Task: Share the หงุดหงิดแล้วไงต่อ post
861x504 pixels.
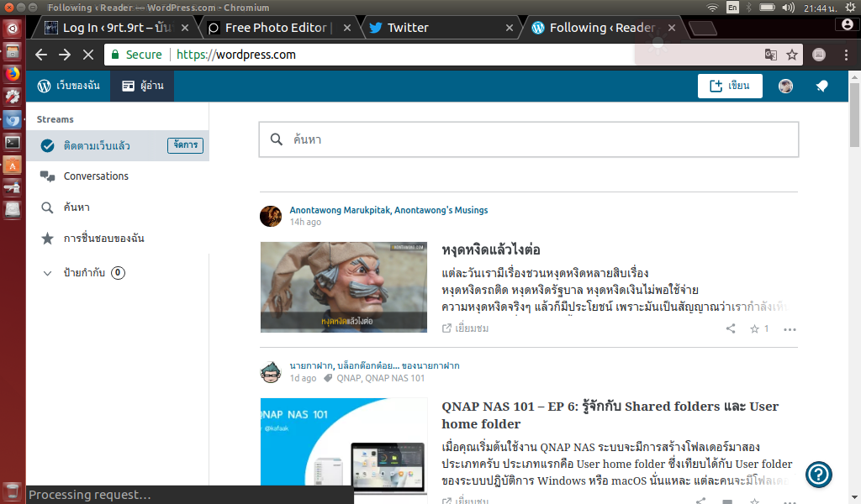Action: point(731,328)
